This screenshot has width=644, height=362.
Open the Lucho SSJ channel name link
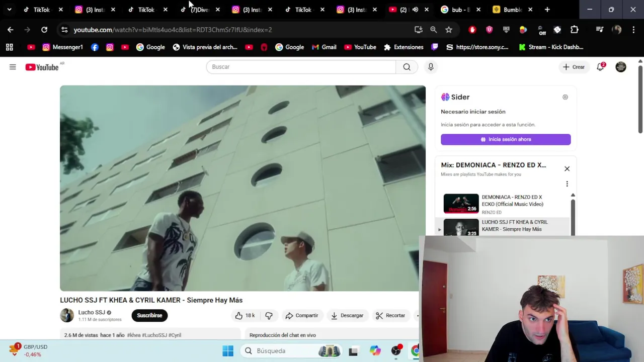[x=92, y=312]
